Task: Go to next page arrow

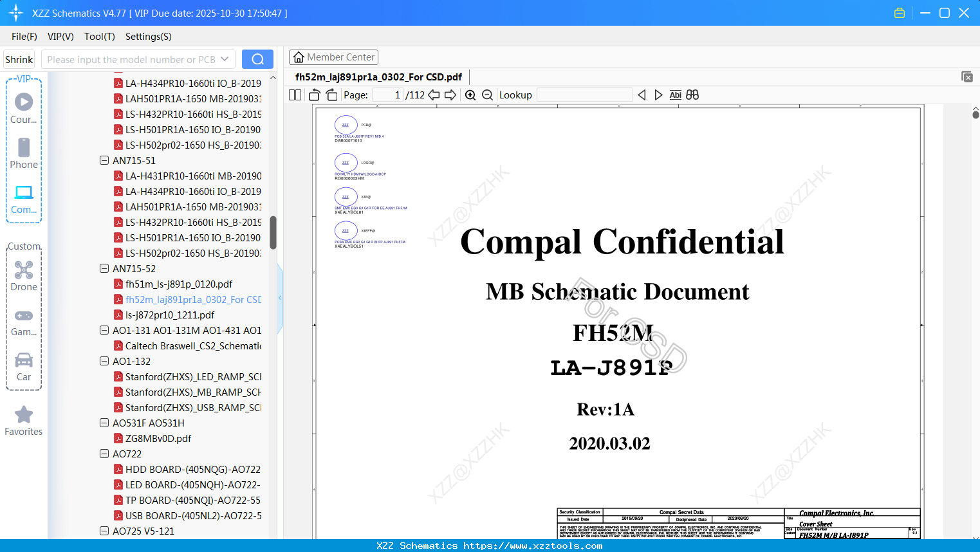Action: pos(450,95)
